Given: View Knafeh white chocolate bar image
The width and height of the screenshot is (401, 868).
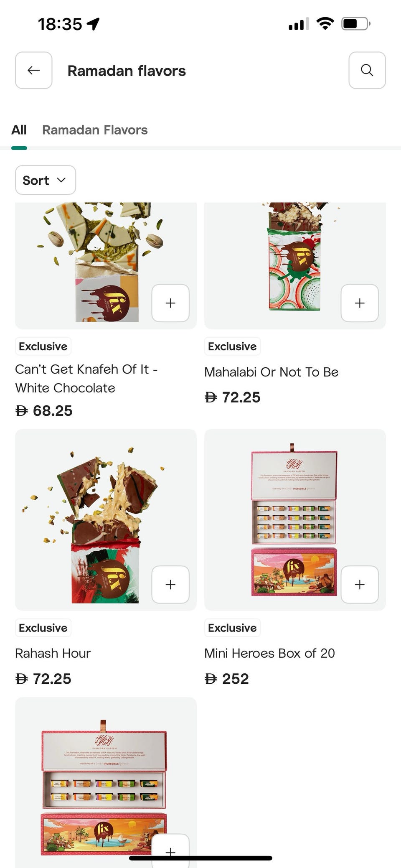Looking at the screenshot, I should [106, 265].
